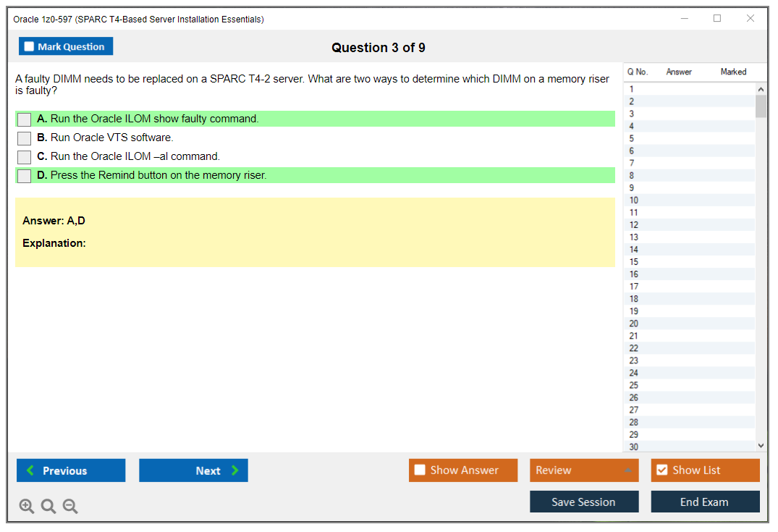Check answer option A checkbox
778x532 pixels.
[x=23, y=119]
